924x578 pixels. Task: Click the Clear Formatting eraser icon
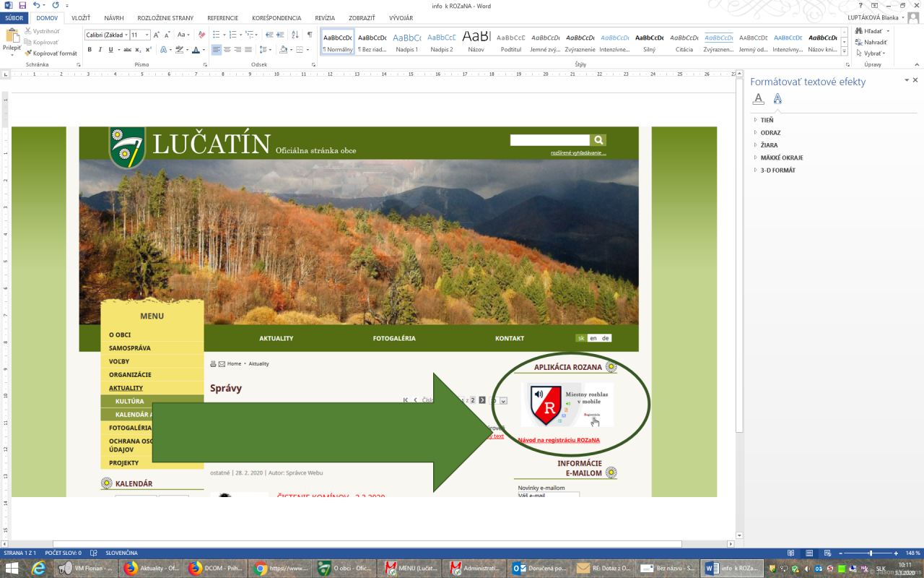click(201, 35)
